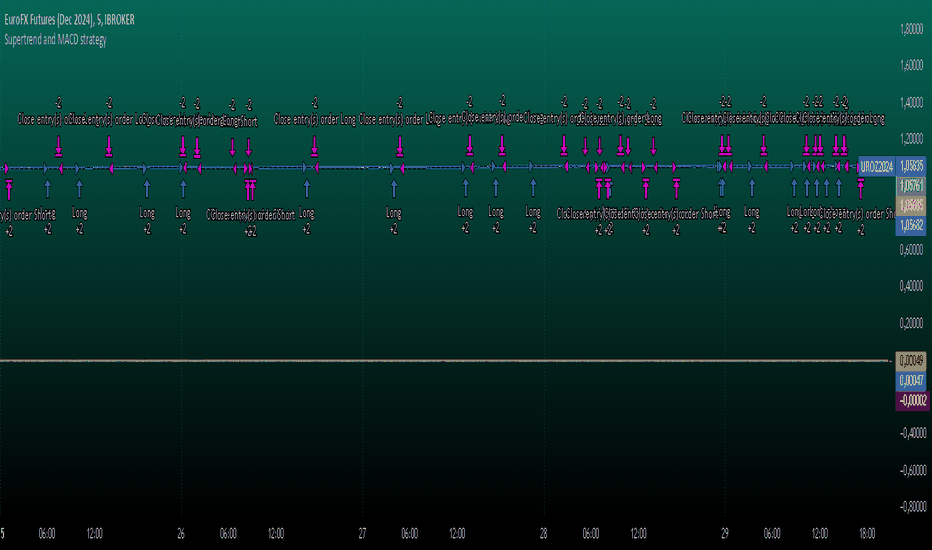Select the 1,05695 price tag
This screenshot has width=932, height=550.
911,206
